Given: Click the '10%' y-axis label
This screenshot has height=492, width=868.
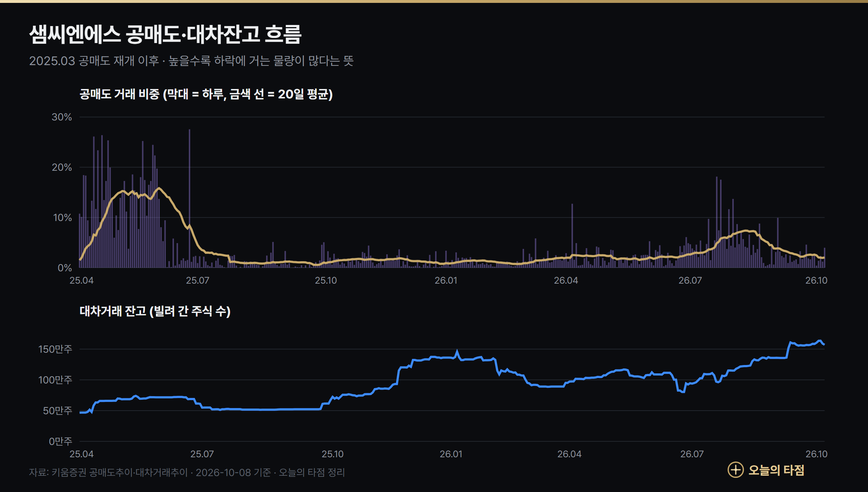Looking at the screenshot, I should coord(63,217).
